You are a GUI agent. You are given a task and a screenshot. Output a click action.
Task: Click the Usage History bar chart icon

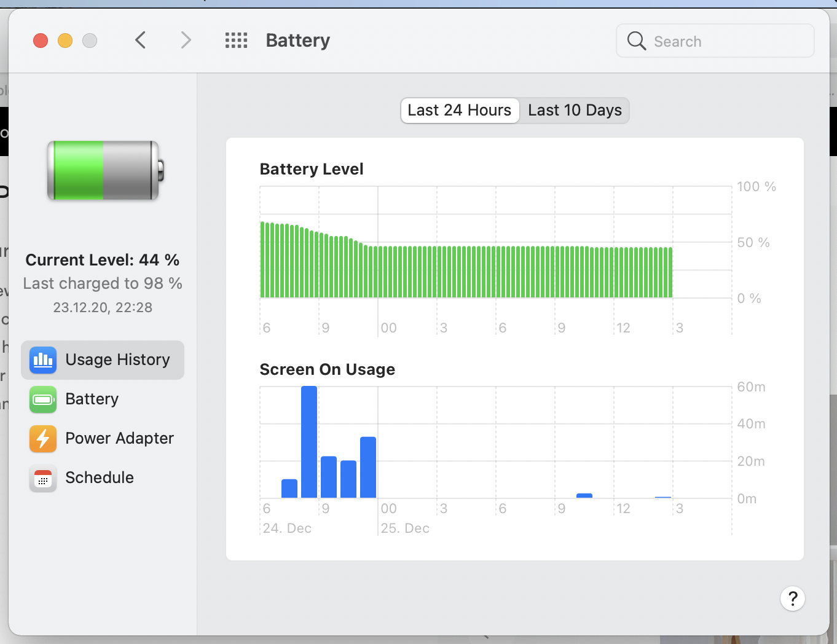point(43,359)
